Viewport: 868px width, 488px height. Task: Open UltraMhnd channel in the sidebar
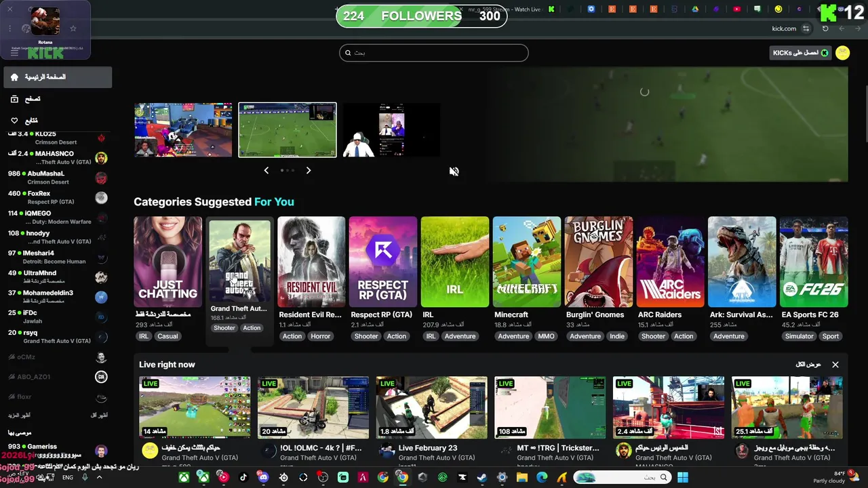[x=57, y=277]
